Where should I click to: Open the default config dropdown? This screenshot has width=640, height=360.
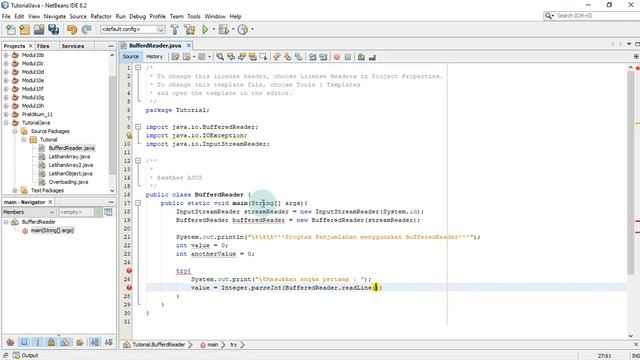pyautogui.click(x=161, y=29)
